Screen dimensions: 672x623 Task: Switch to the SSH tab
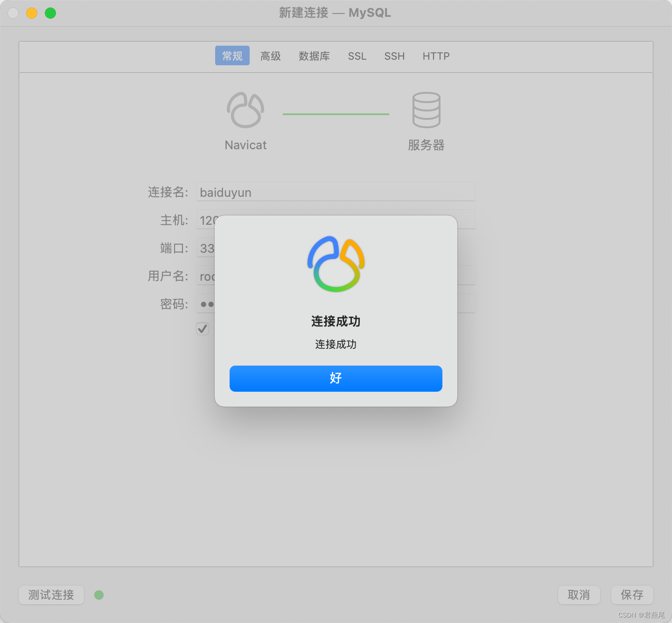394,56
